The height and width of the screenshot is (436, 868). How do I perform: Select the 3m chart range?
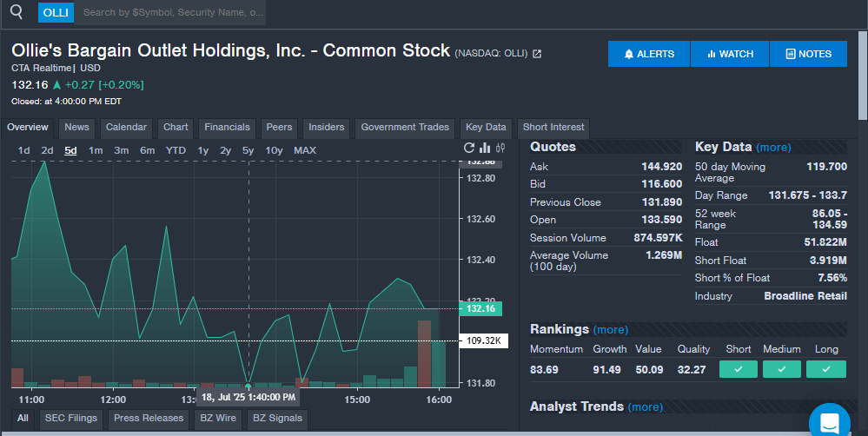tap(122, 150)
